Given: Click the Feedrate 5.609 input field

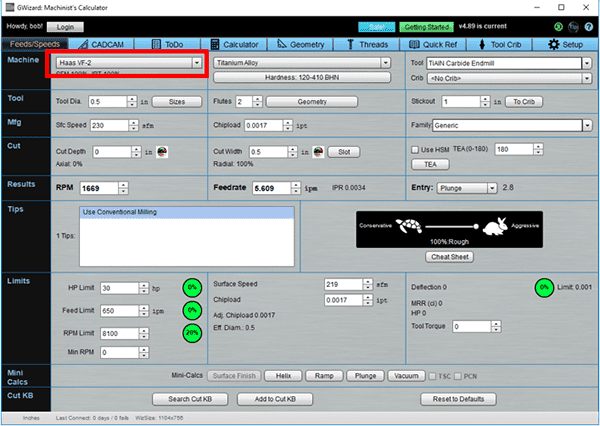Looking at the screenshot, I should [272, 188].
